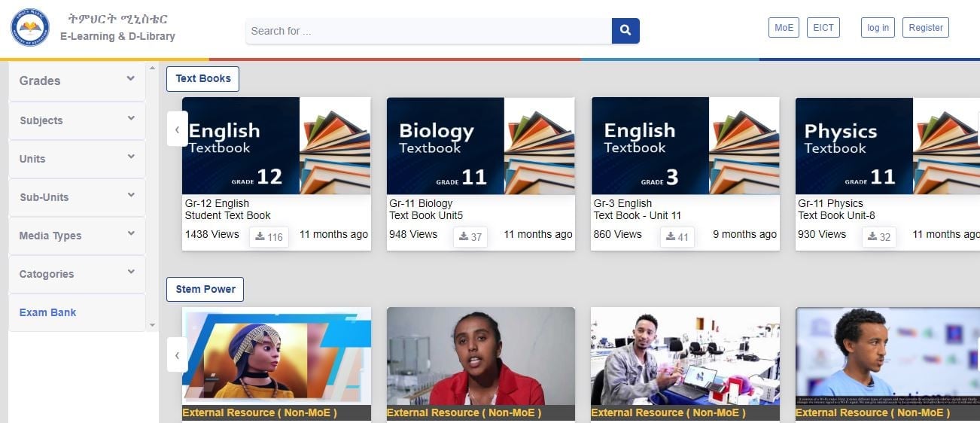Open the Catogories filter chevron
This screenshot has width=980, height=423.
[x=131, y=272]
